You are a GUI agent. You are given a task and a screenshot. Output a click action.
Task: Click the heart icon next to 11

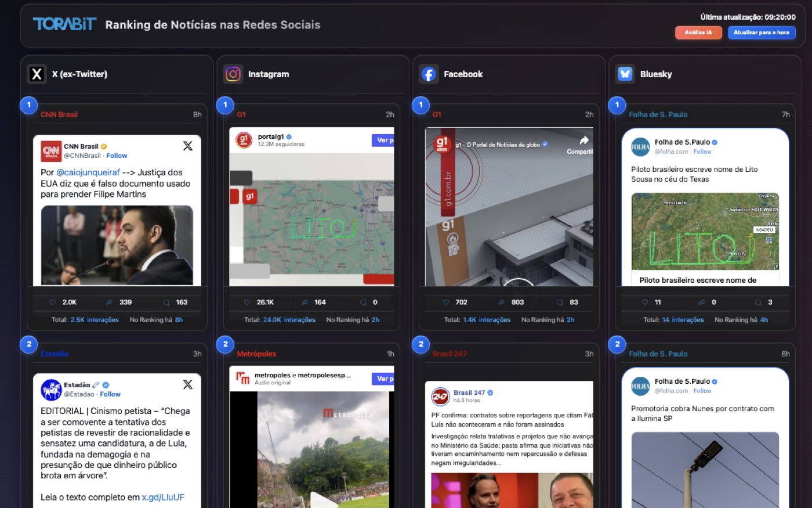[x=645, y=302]
